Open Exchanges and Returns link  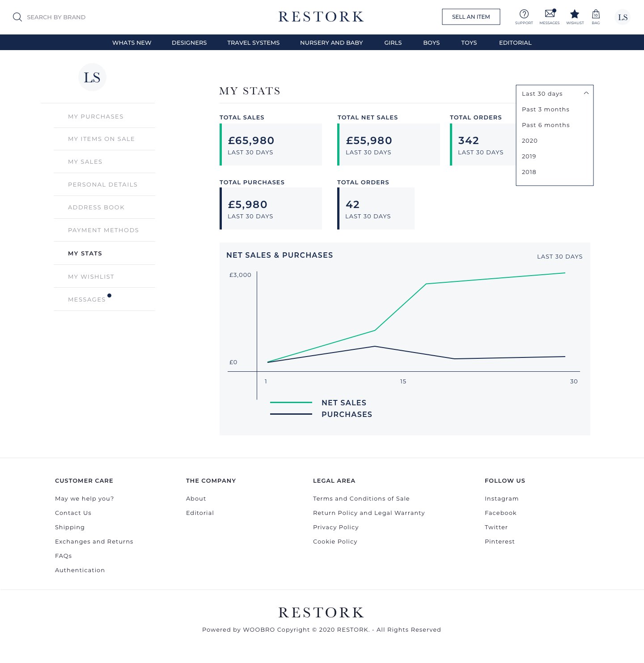point(94,541)
